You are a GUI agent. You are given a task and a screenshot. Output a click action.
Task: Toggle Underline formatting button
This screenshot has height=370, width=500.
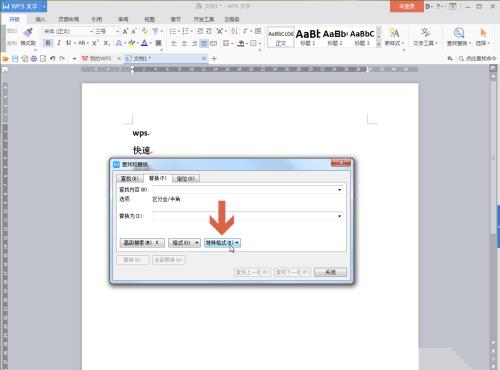68,43
